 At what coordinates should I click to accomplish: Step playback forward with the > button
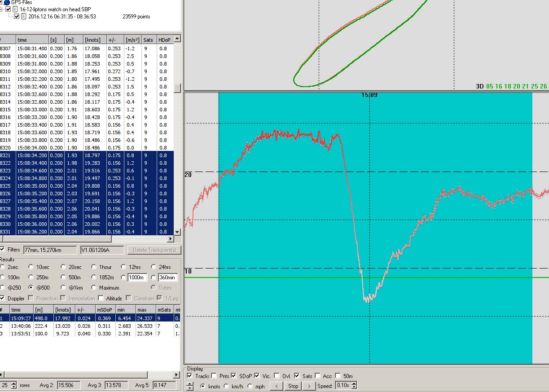(309, 386)
